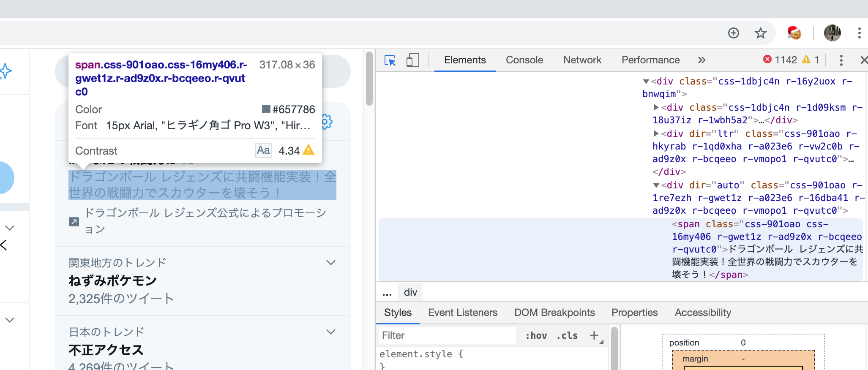This screenshot has width=868, height=370.
Task: Bookmark this page with the star
Action: [760, 33]
